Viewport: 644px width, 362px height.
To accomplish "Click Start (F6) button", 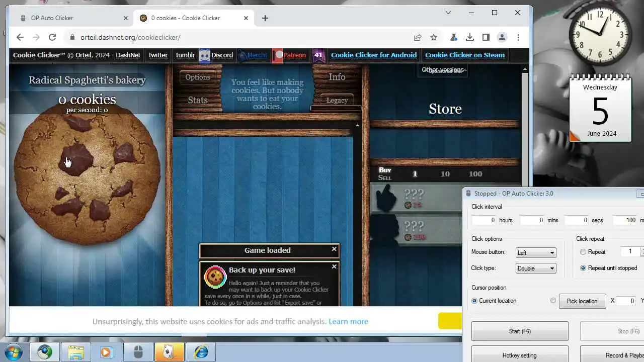I will (x=520, y=331).
